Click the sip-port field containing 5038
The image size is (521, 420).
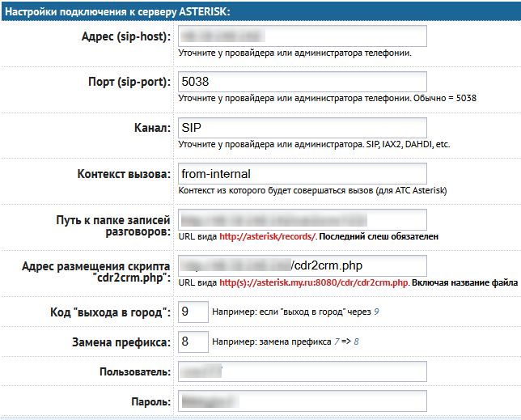(x=303, y=82)
